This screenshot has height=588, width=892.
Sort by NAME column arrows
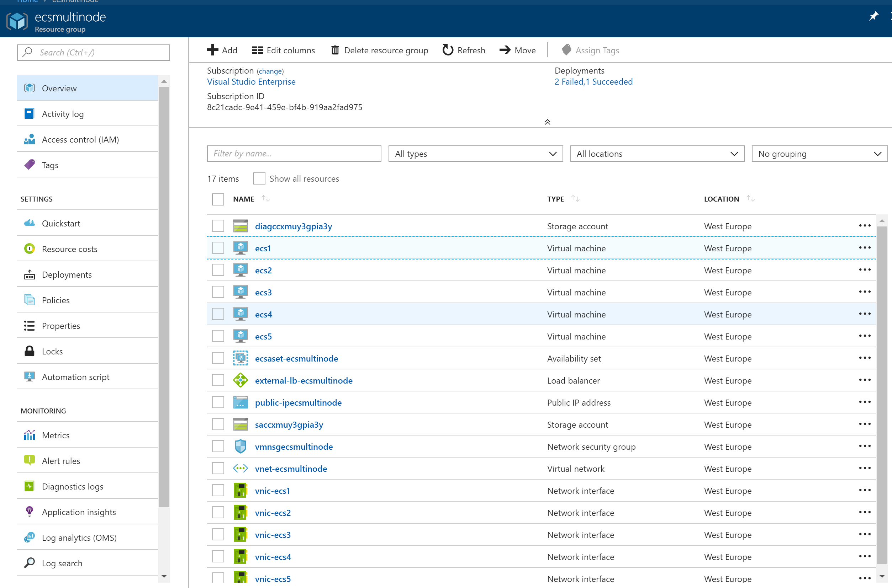coord(266,199)
